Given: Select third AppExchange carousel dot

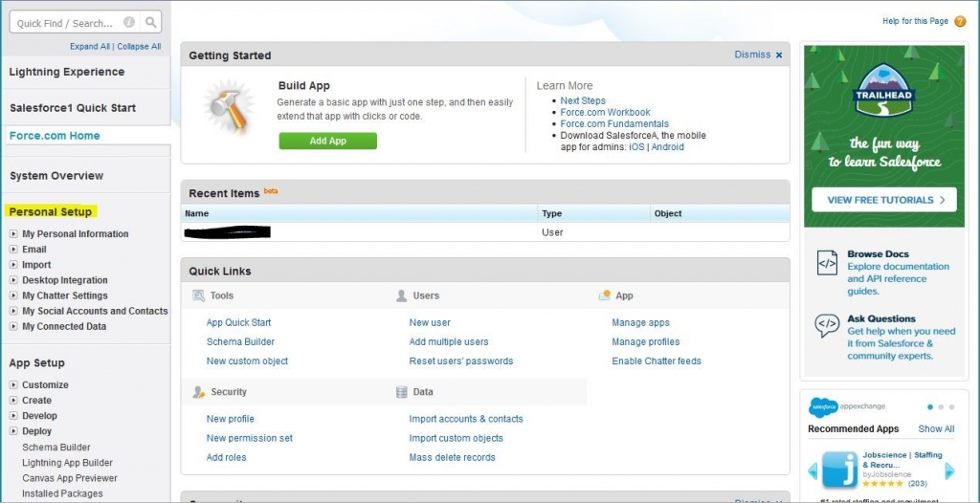Looking at the screenshot, I should pyautogui.click(x=951, y=406).
